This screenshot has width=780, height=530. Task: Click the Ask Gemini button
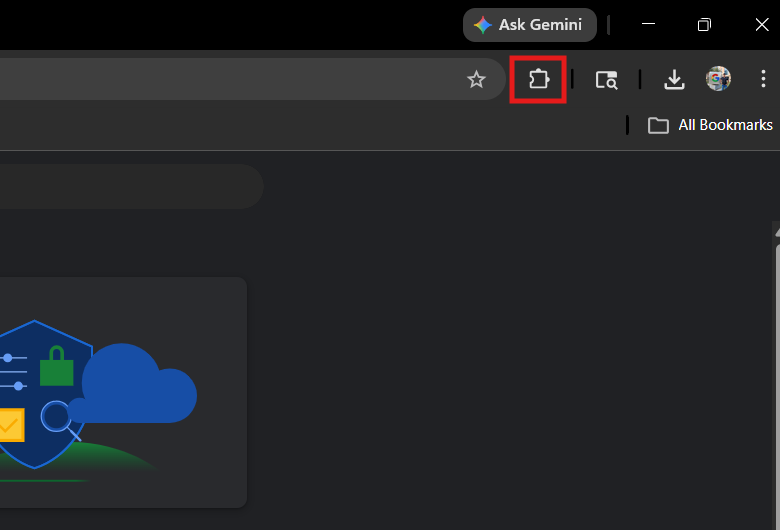(530, 24)
